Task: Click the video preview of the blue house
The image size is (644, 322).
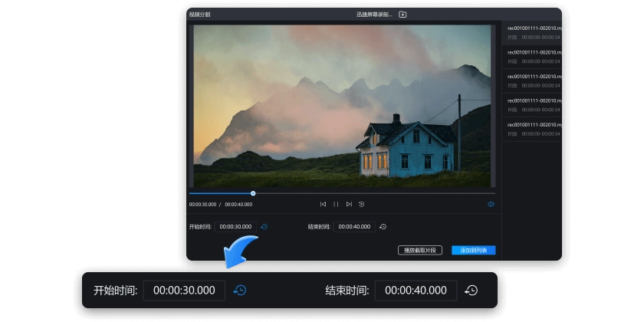Action: [x=342, y=106]
